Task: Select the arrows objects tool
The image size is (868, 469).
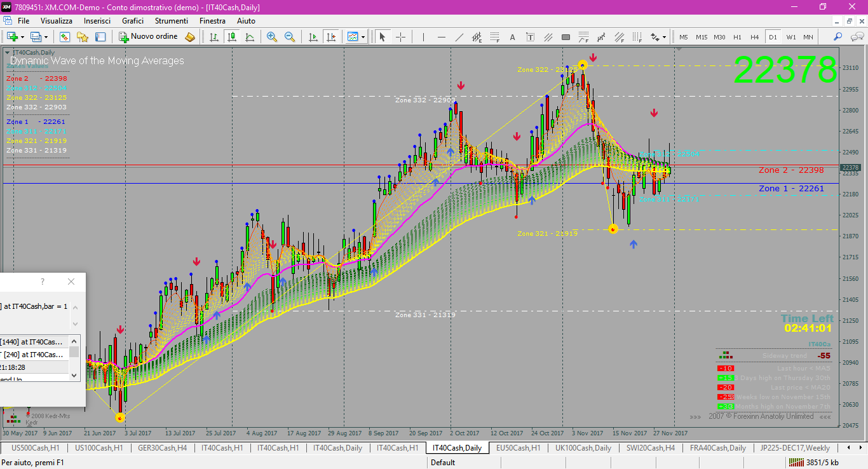Action: tap(654, 37)
